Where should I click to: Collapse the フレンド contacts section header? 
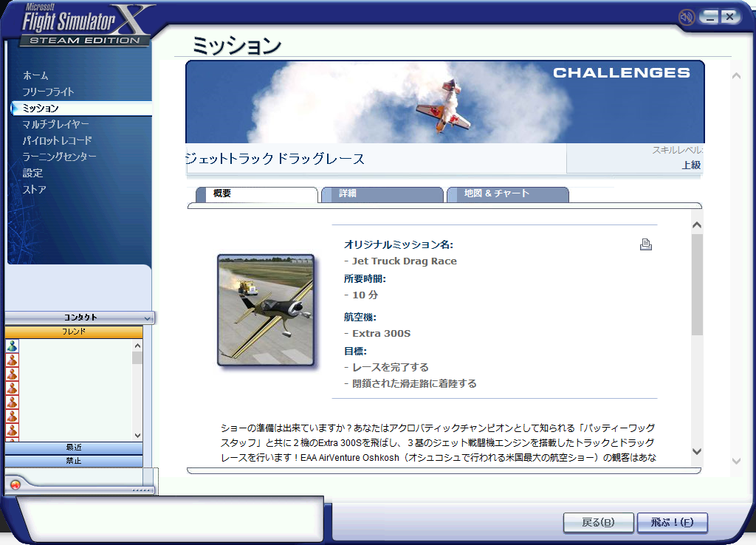click(74, 332)
